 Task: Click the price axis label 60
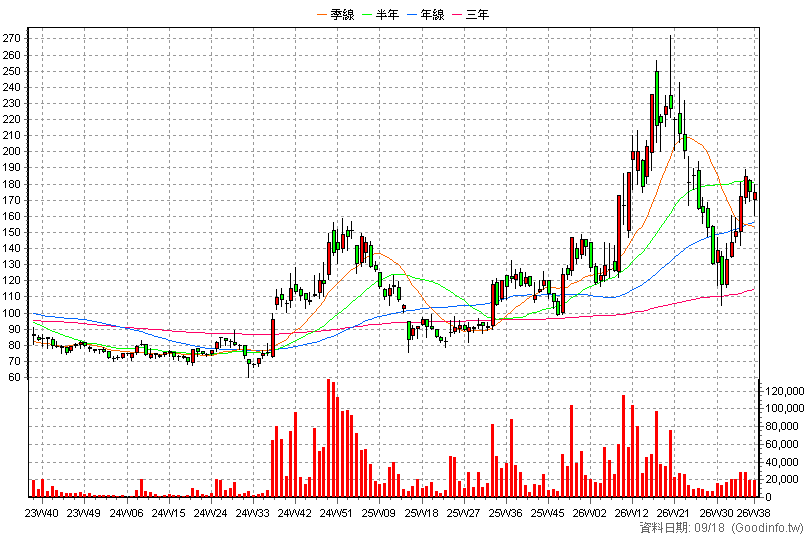(14, 377)
